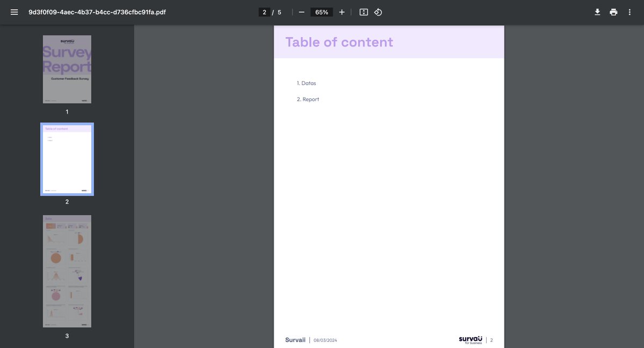Screen dimensions: 644x348
Task: Click thumbnail label number 3
Action: 67,336
